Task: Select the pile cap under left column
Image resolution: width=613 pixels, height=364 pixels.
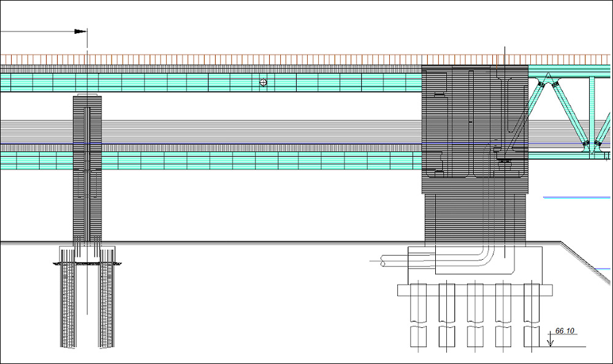Action: (x=87, y=254)
